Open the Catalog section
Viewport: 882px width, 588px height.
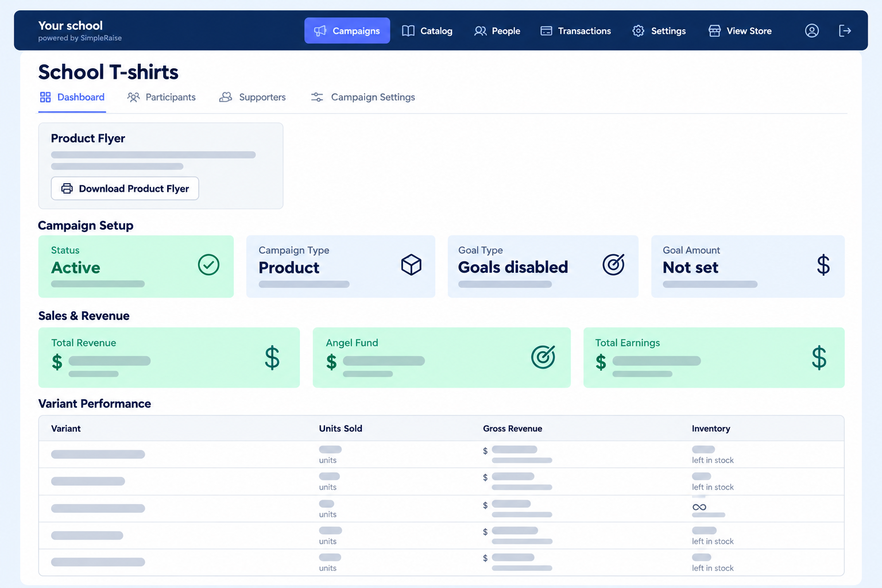point(427,30)
